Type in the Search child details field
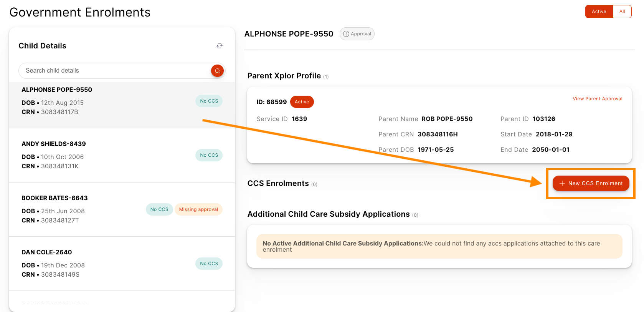The width and height of the screenshot is (644, 312). tap(115, 71)
